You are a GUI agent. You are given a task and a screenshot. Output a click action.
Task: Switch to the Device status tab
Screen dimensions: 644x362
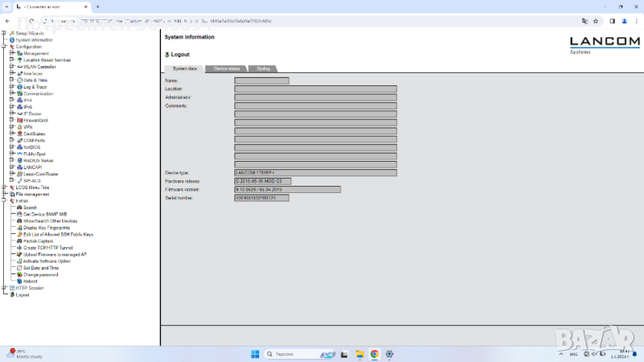point(226,68)
